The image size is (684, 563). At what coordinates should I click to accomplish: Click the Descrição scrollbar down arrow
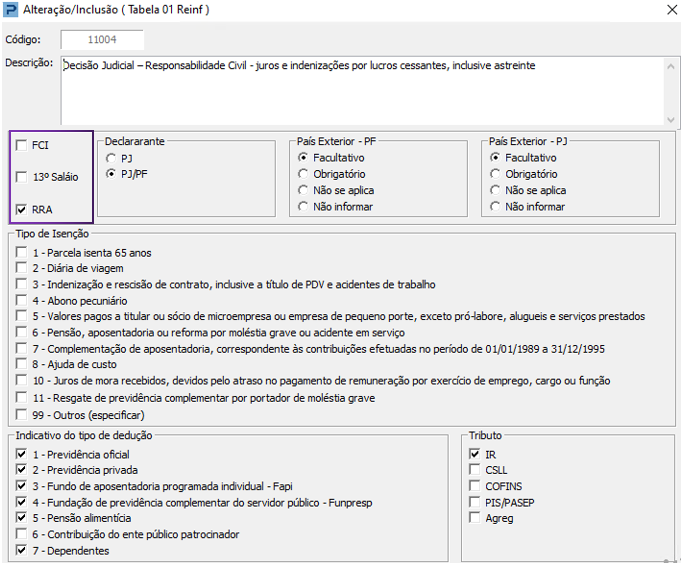671,119
